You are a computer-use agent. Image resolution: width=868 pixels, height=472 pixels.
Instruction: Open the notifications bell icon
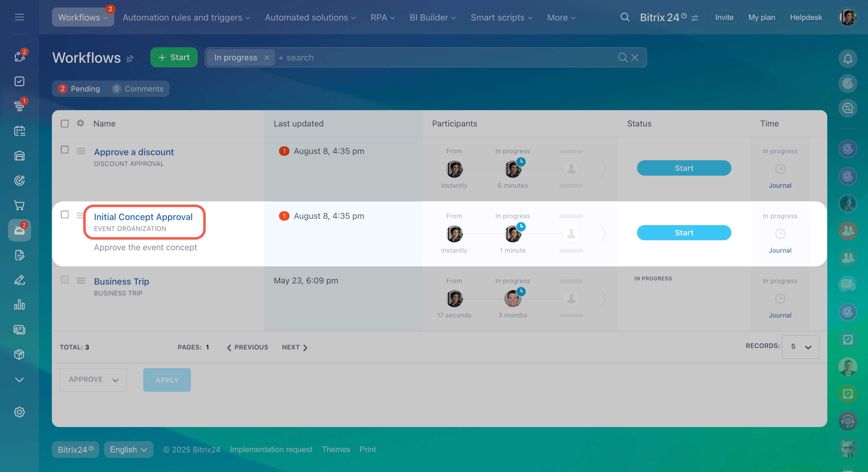[847, 59]
